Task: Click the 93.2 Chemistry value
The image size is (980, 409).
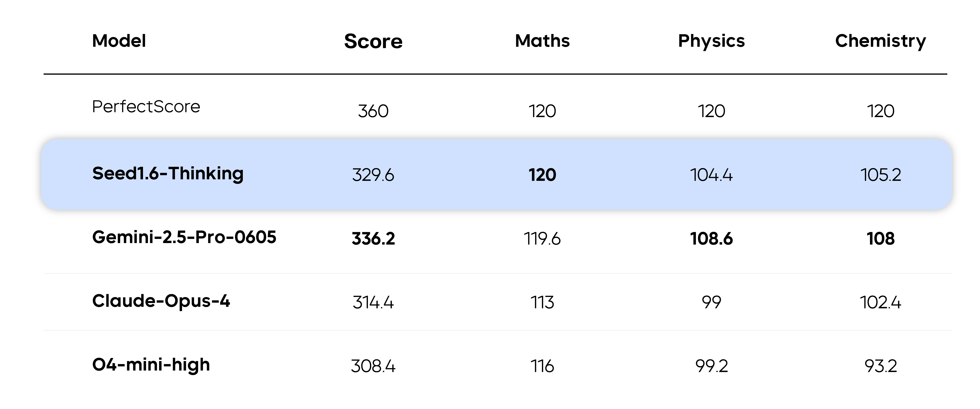Action: 881,366
